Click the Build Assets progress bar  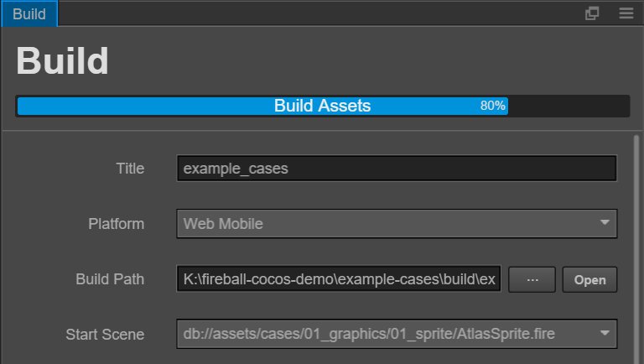[322, 107]
